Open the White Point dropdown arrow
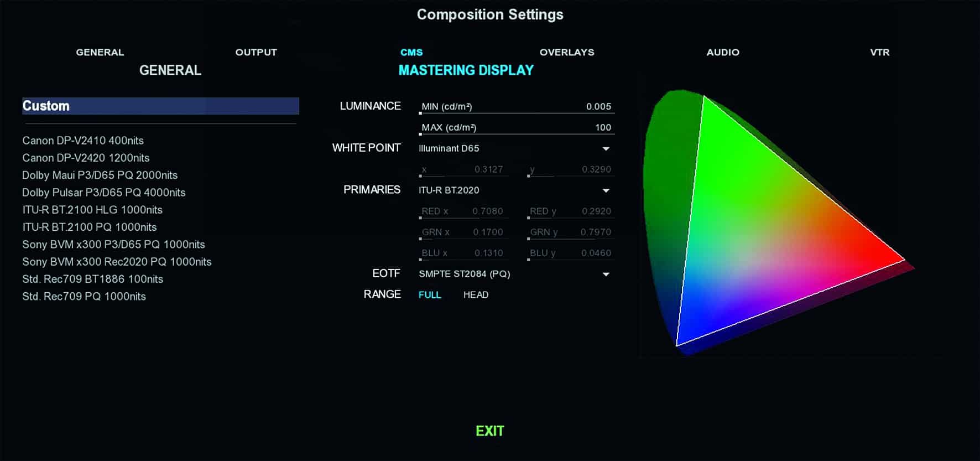 (606, 149)
